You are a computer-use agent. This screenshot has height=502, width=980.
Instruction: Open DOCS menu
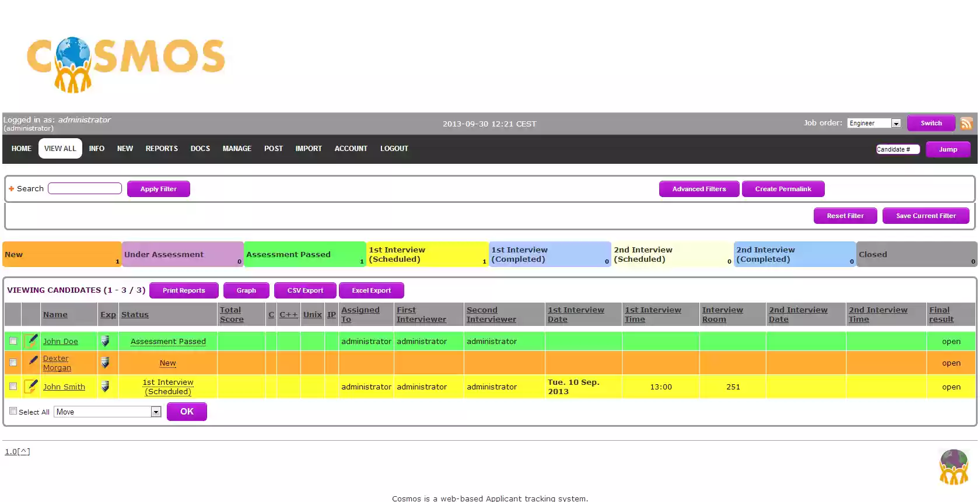click(200, 149)
